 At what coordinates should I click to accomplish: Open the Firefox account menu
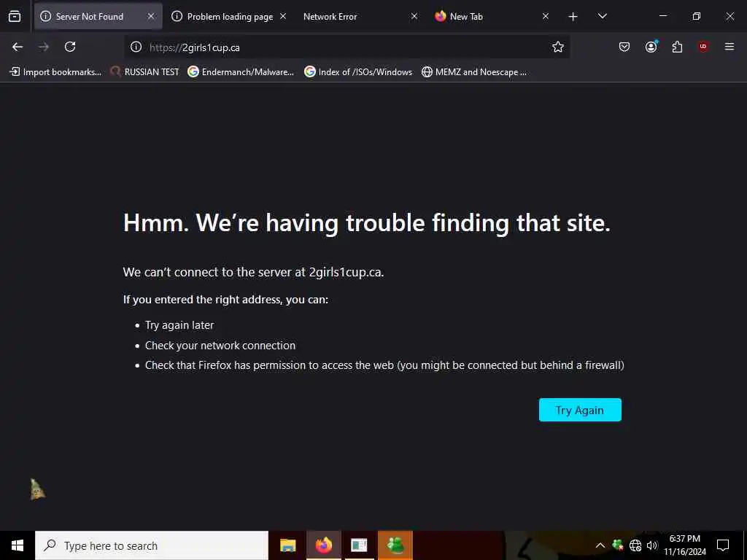(651, 47)
